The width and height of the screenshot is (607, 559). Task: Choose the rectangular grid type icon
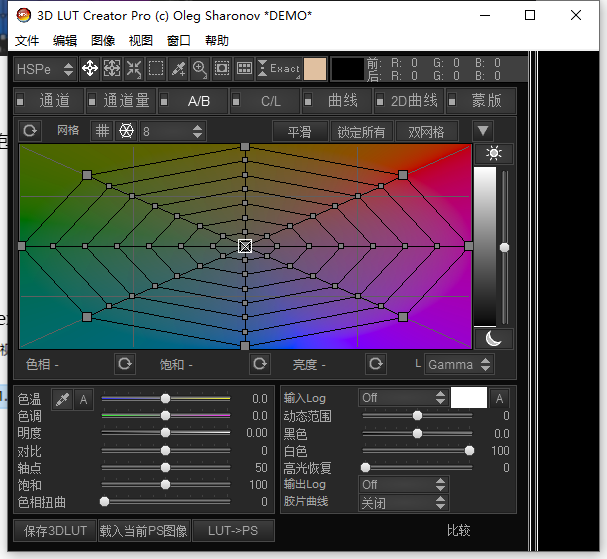pos(102,131)
